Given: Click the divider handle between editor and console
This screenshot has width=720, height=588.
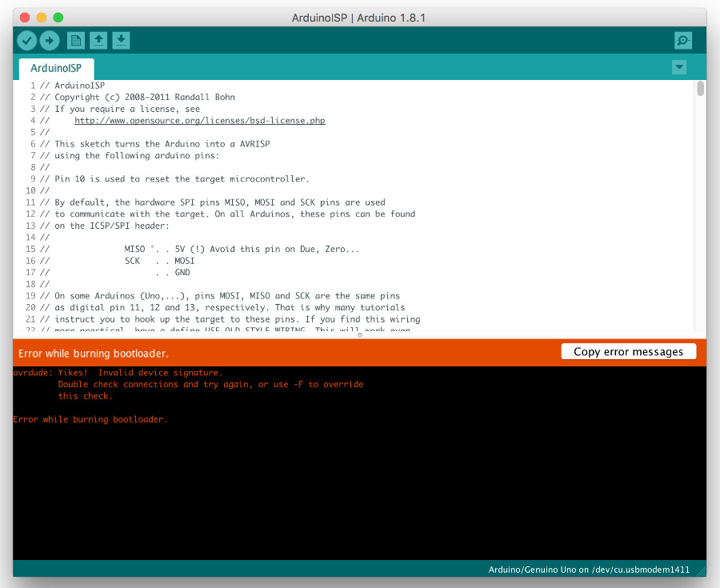Looking at the screenshot, I should pyautogui.click(x=359, y=335).
